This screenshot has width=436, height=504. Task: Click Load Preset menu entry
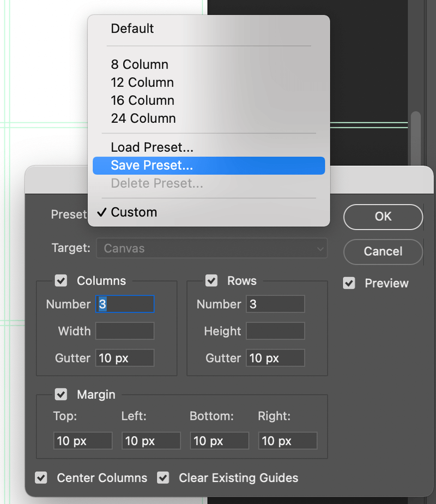click(152, 147)
